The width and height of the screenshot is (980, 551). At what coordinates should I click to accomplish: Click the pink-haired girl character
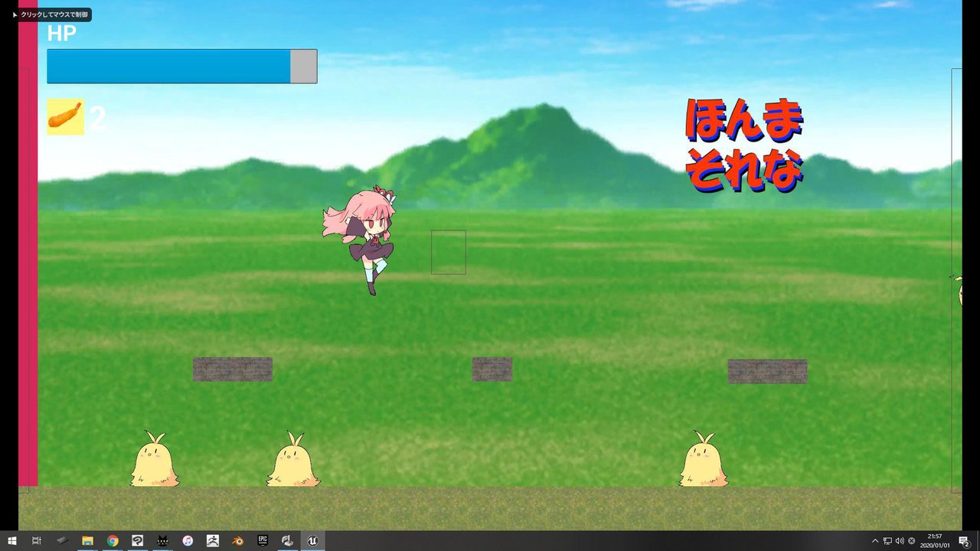tap(359, 240)
